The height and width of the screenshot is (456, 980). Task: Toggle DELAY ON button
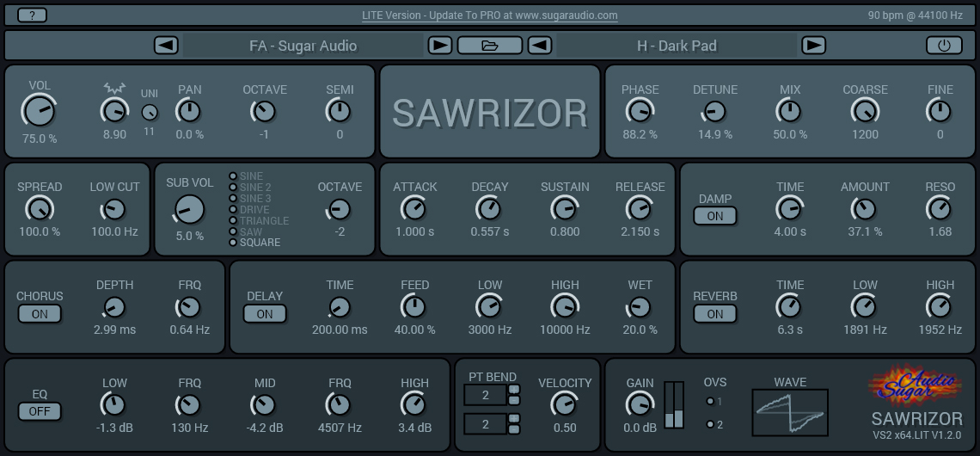coord(265,314)
